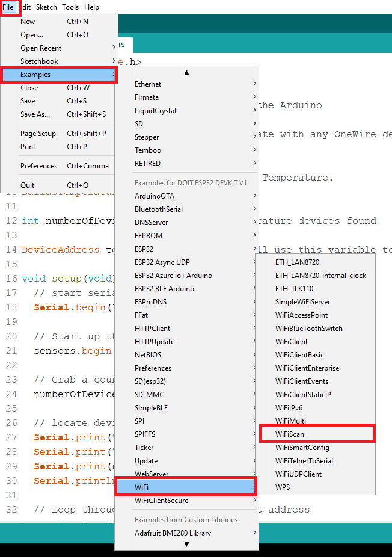The image size is (392, 559).
Task: Open WiFiTelnetToSerial example
Action: (x=316, y=460)
